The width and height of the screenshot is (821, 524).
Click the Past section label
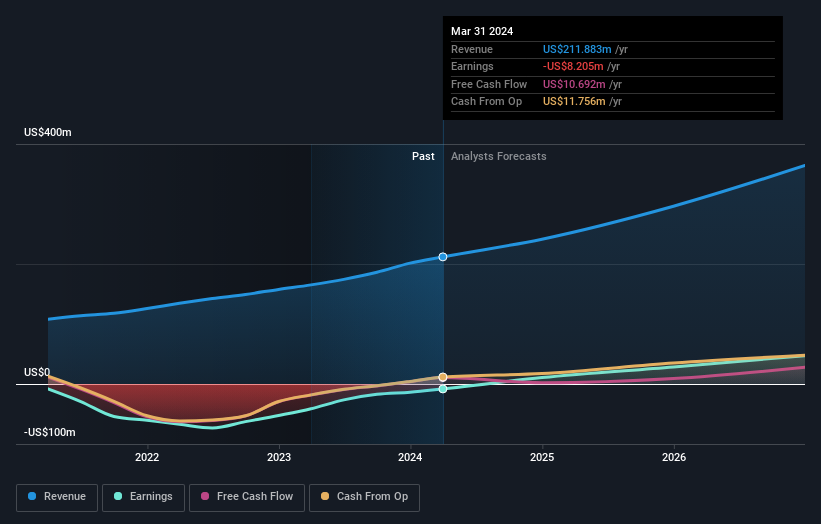click(x=423, y=156)
